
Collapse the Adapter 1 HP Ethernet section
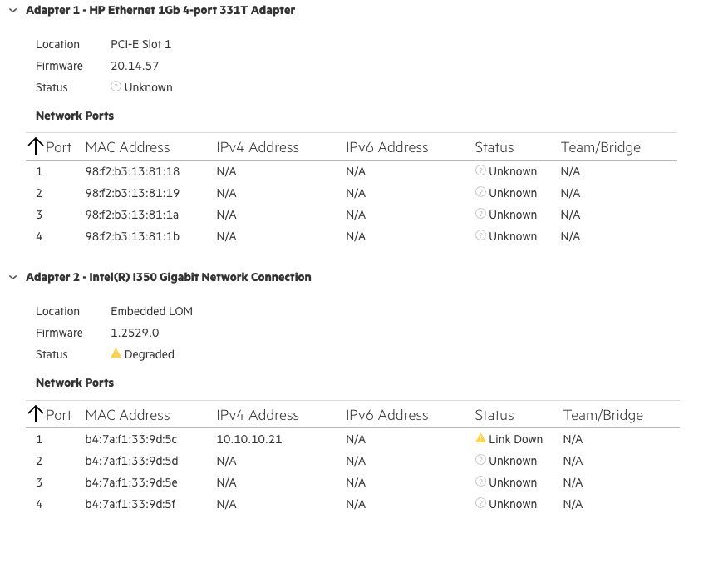[x=13, y=10]
